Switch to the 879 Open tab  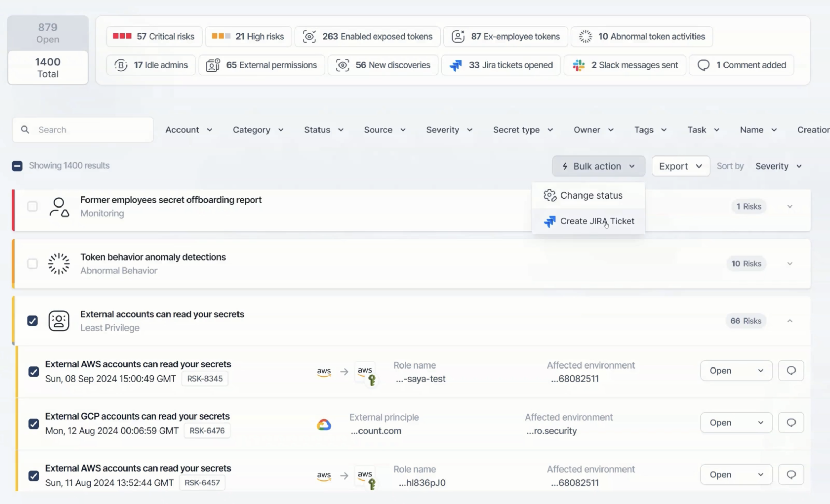[x=48, y=33]
